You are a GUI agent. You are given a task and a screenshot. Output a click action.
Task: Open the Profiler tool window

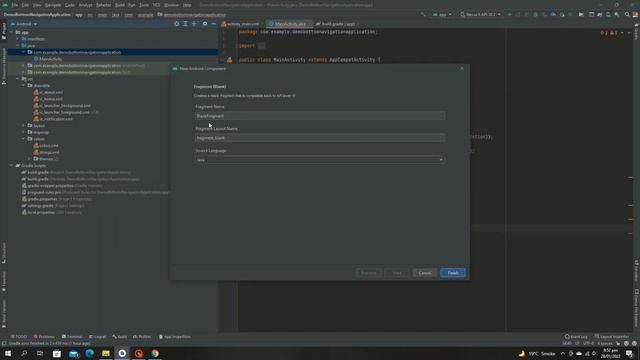click(x=142, y=337)
